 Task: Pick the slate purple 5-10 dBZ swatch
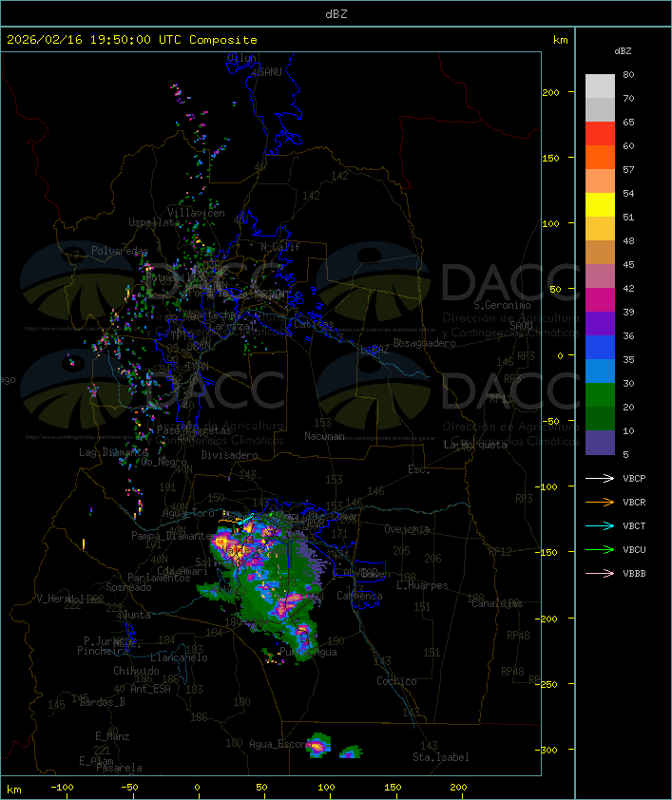click(600, 443)
